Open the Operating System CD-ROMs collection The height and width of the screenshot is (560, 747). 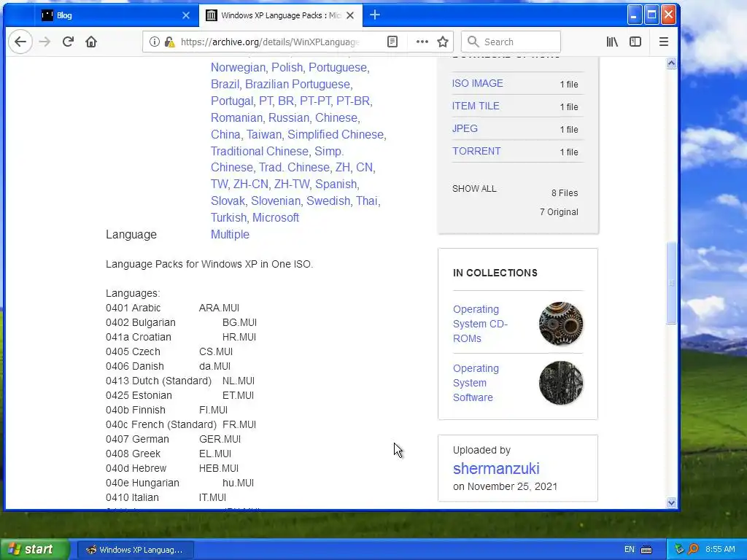(x=480, y=324)
